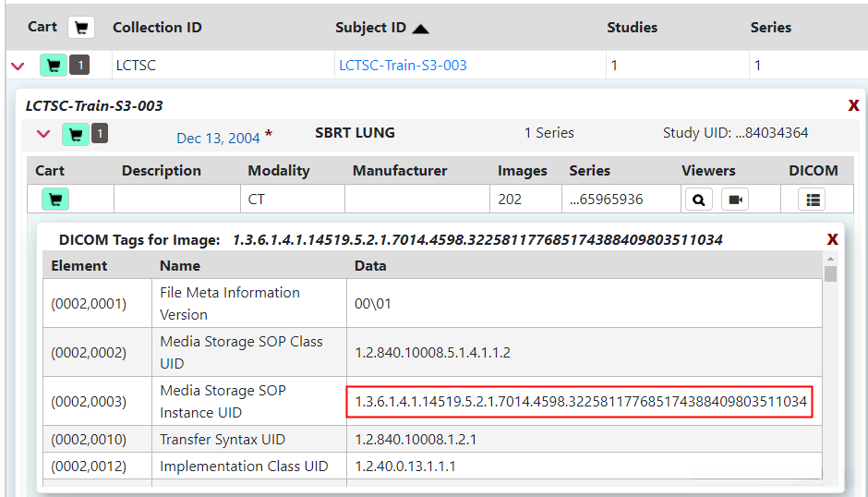Add the CT series to cart
The width and height of the screenshot is (868, 497).
coord(54,199)
